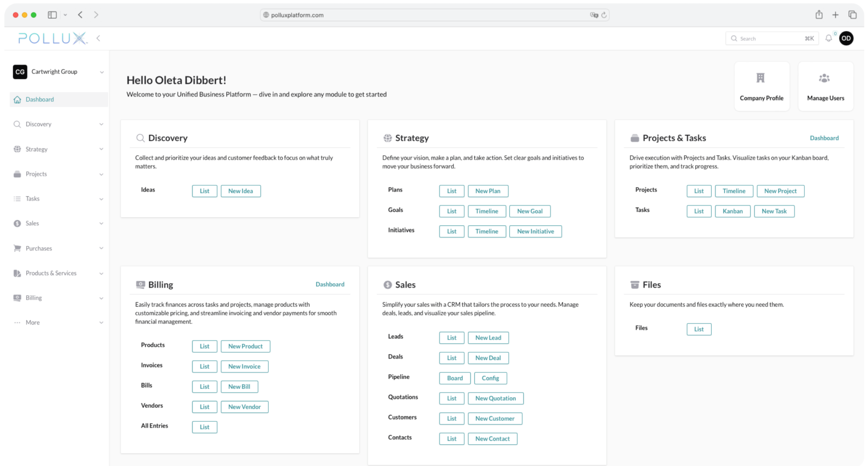Open the tasks Kanban button
This screenshot has width=868, height=466.
(732, 211)
